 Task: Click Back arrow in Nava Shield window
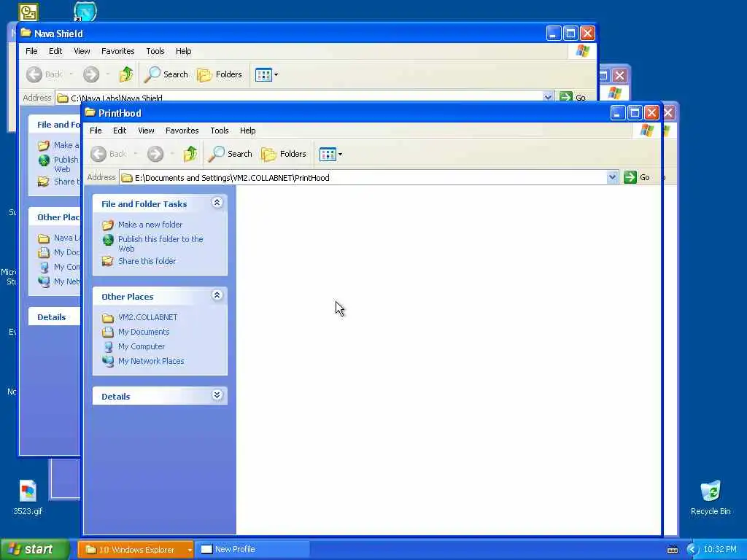pyautogui.click(x=34, y=74)
